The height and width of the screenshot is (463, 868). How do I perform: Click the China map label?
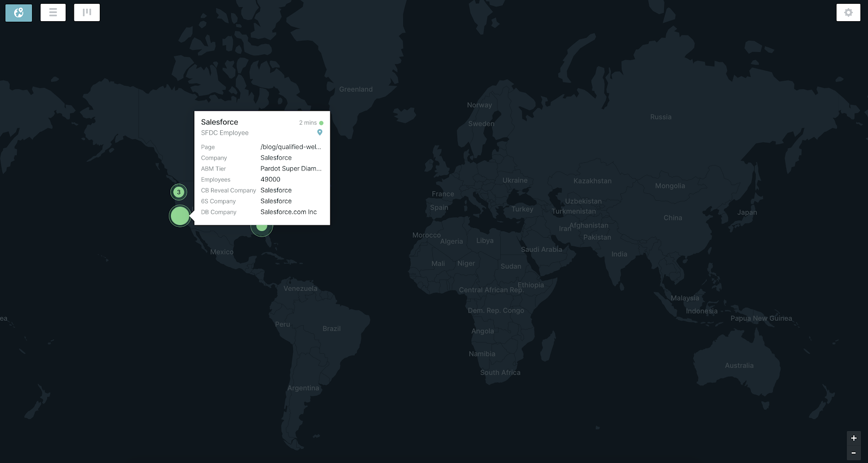pyautogui.click(x=673, y=218)
